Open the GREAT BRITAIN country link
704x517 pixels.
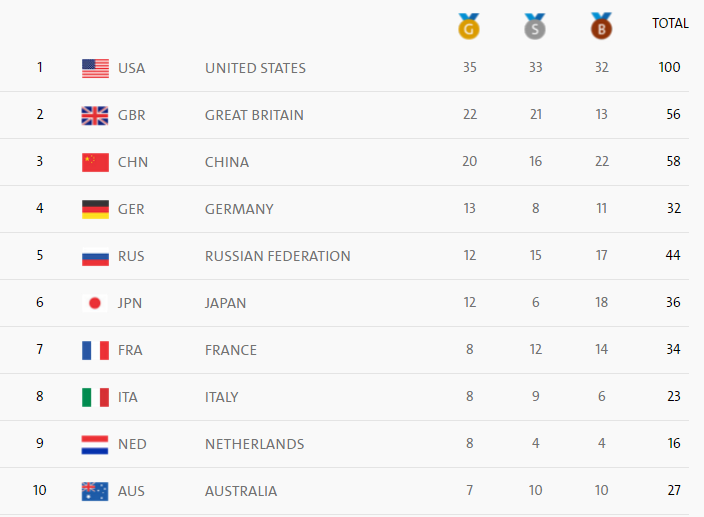click(254, 115)
